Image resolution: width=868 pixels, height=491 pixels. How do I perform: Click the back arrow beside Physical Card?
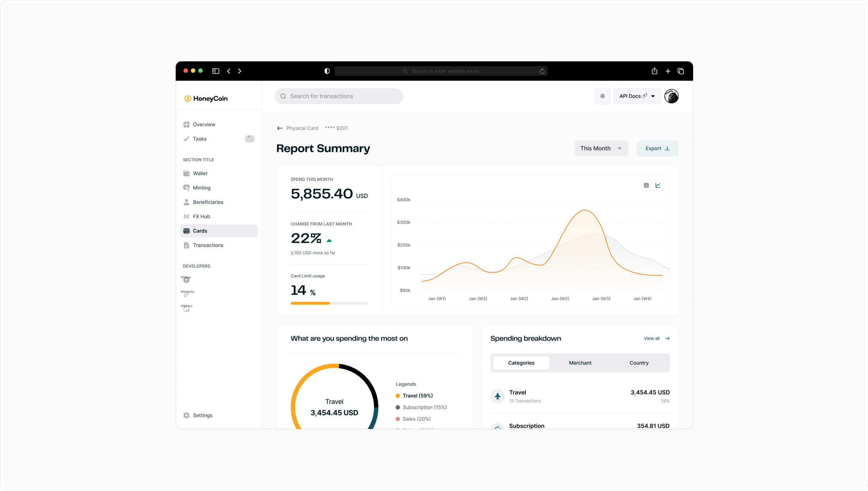click(x=280, y=128)
